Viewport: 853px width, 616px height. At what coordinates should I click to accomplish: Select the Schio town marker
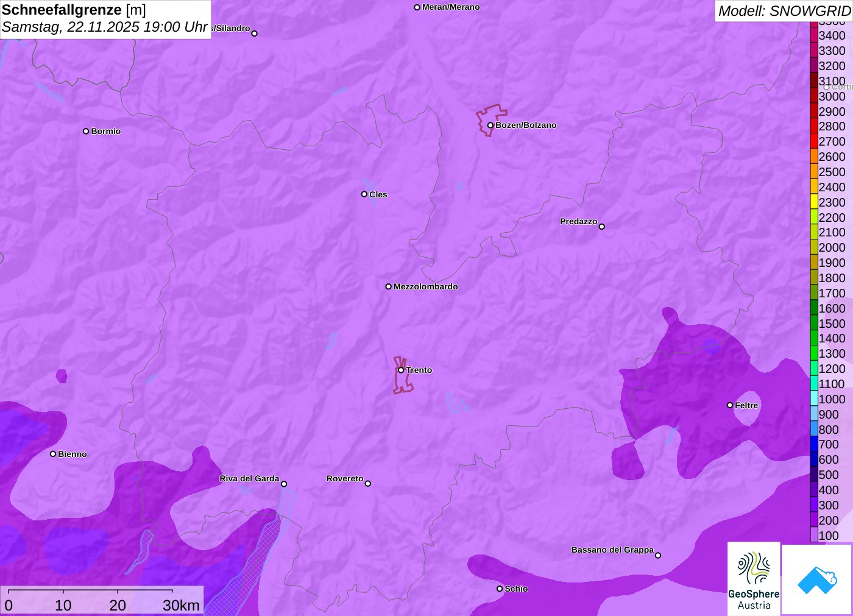(x=500, y=589)
